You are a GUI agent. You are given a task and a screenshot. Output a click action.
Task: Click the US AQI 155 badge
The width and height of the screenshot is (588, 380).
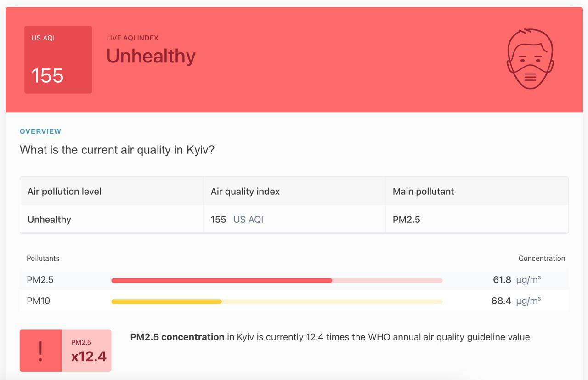[58, 60]
